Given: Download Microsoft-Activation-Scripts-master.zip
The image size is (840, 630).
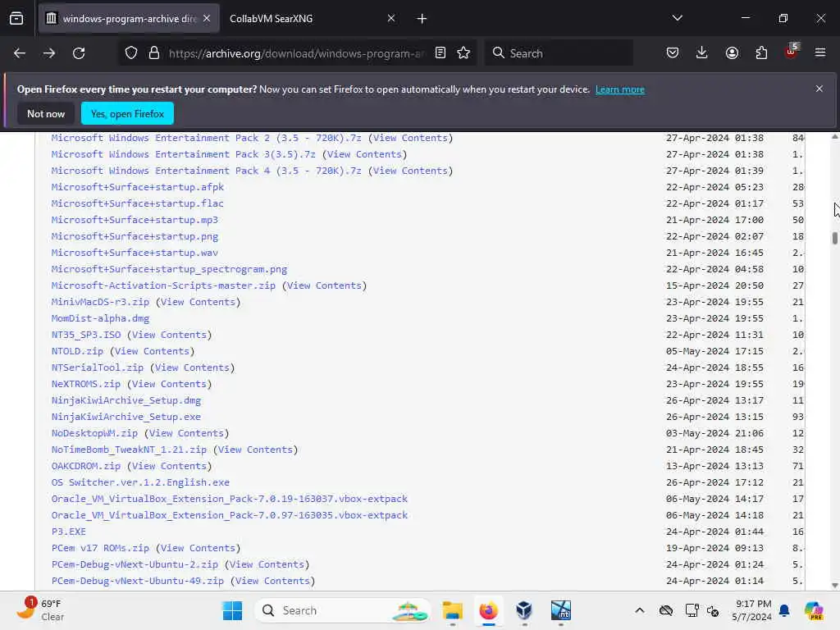Looking at the screenshot, I should point(163,285).
